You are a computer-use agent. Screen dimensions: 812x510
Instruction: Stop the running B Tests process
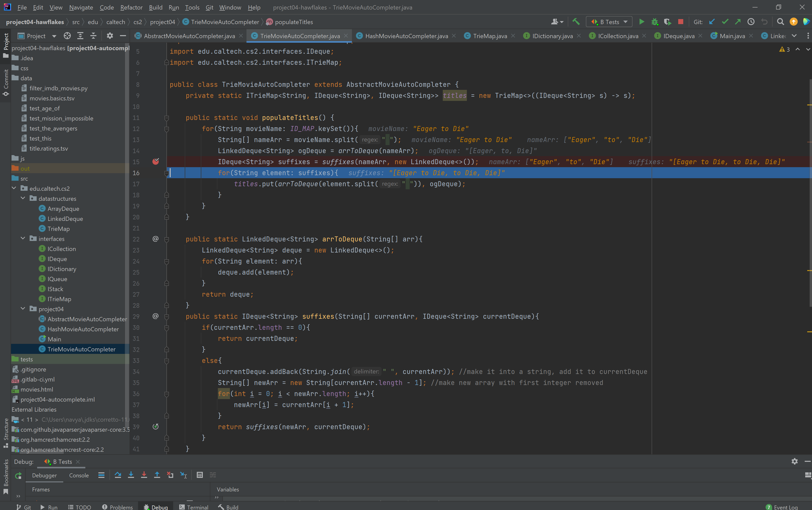(x=680, y=22)
